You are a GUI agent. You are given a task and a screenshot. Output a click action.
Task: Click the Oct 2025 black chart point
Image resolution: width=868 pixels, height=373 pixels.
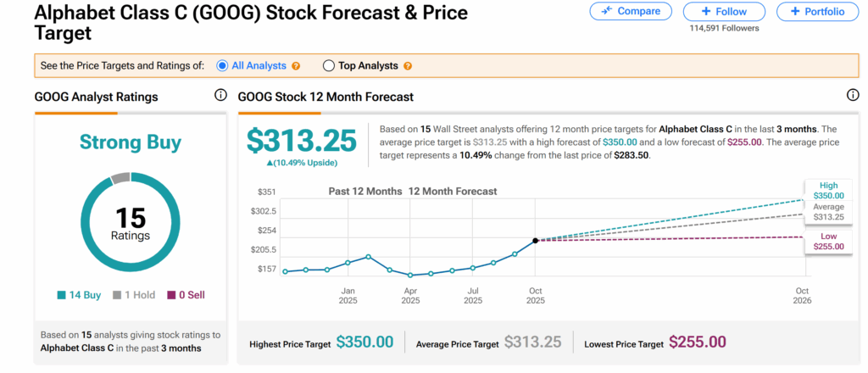tap(536, 241)
